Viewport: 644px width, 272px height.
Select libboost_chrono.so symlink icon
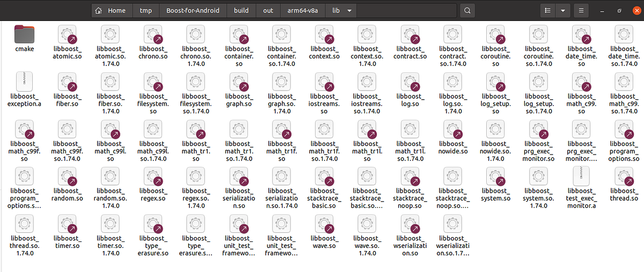coord(153,34)
